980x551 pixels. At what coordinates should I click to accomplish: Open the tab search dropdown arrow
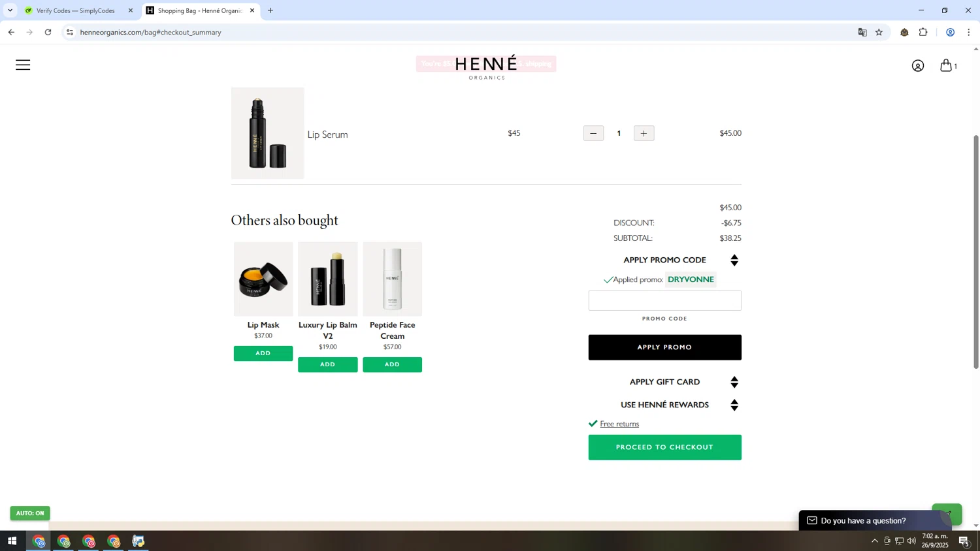(x=10, y=10)
